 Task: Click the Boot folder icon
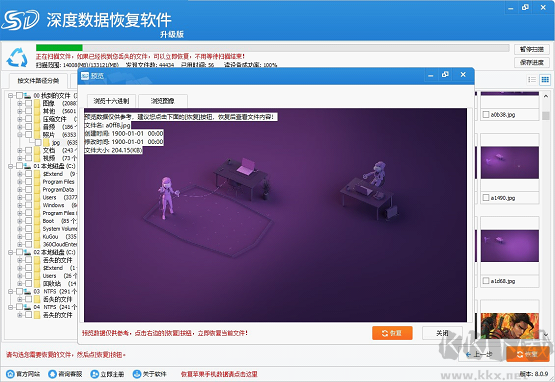[x=37, y=221]
